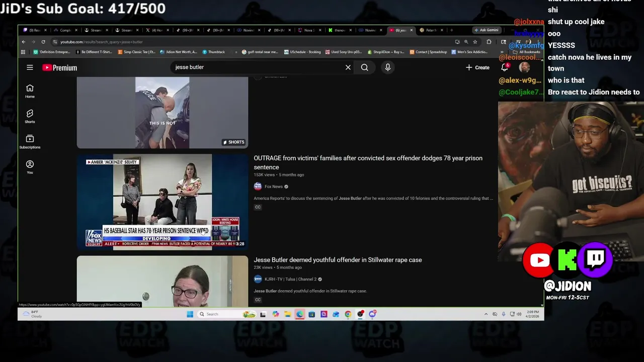Open the 'golf rental near me' bookmark
This screenshot has width=644, height=362.
click(x=260, y=52)
